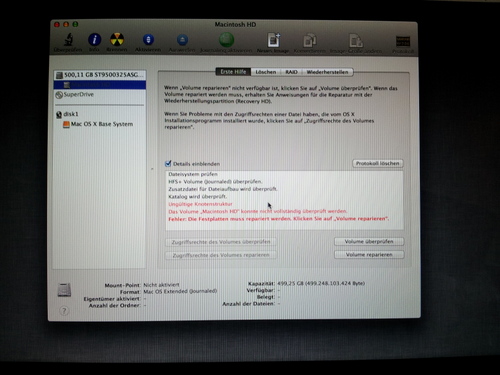Click Zugriffsrechte des Volumes überprüfen
This screenshot has height=375, width=500.
tap(221, 242)
